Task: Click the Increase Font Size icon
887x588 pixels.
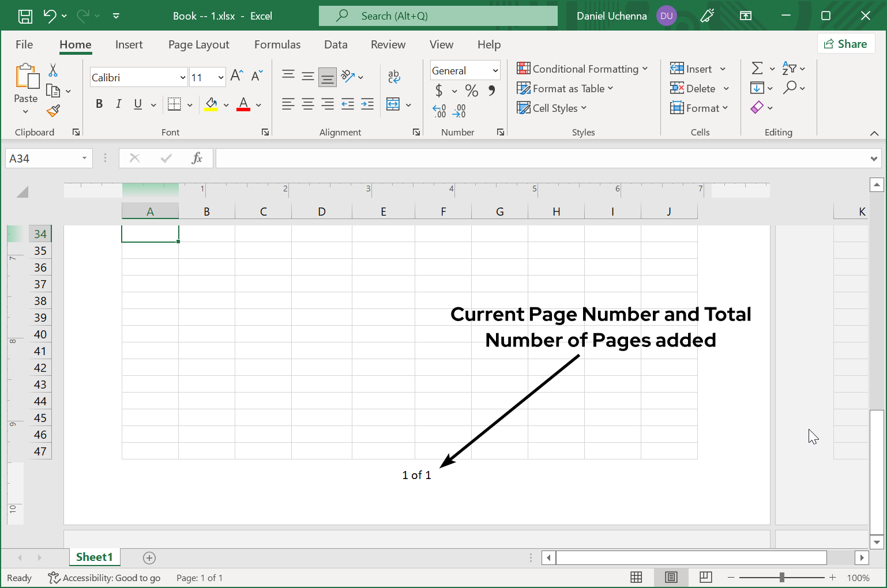Action: 235,74
